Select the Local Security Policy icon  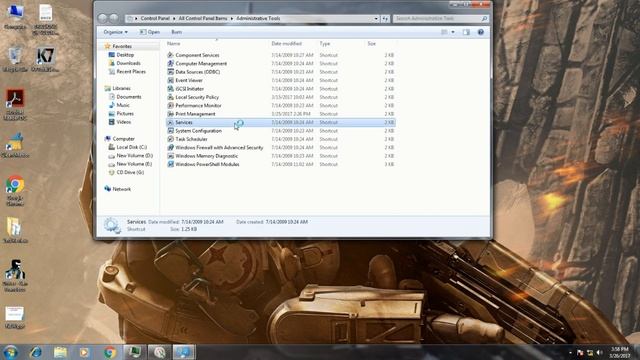point(171,97)
